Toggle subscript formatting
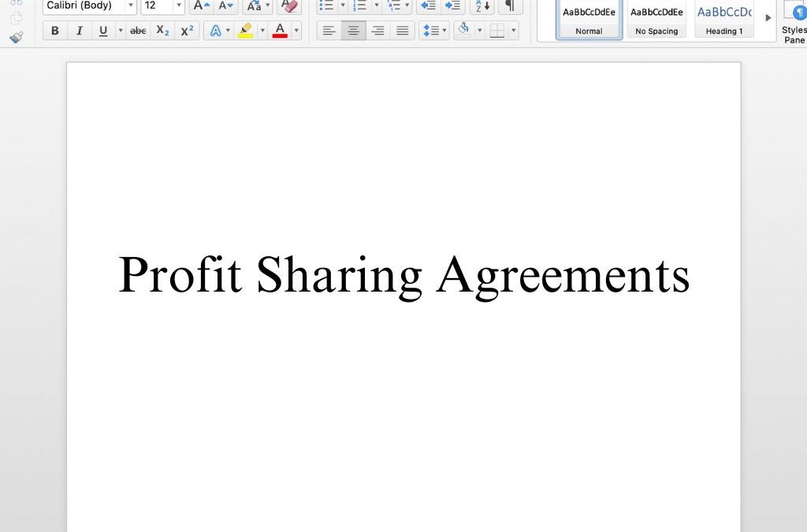 pos(162,31)
